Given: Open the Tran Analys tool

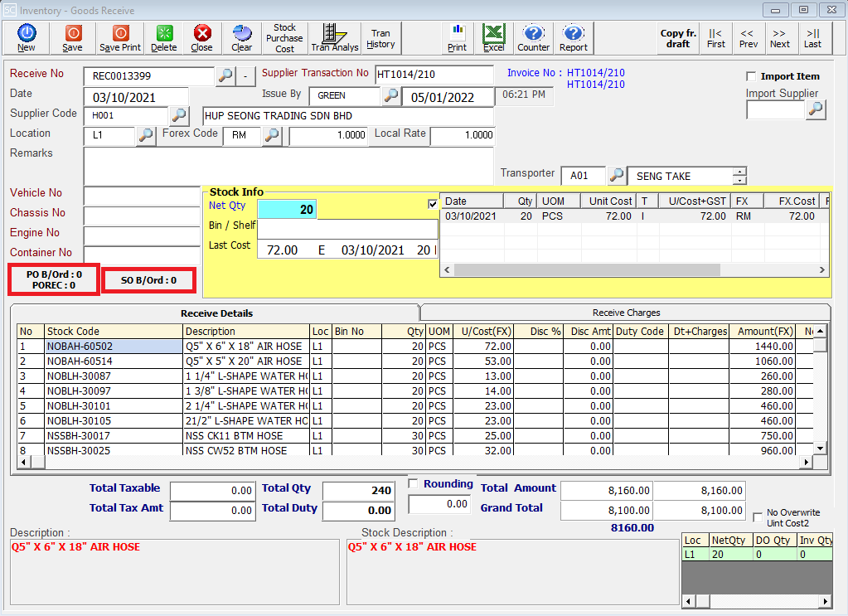Looking at the screenshot, I should tap(335, 38).
